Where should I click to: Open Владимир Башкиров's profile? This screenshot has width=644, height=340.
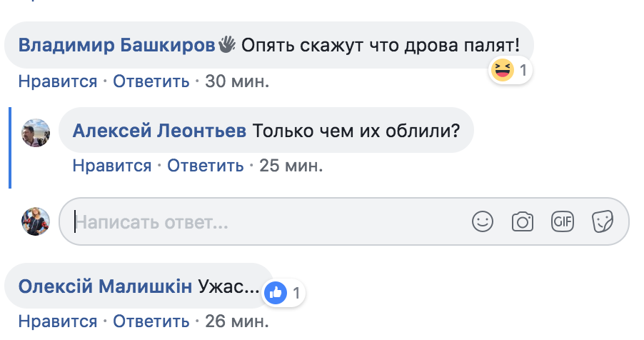(x=116, y=46)
